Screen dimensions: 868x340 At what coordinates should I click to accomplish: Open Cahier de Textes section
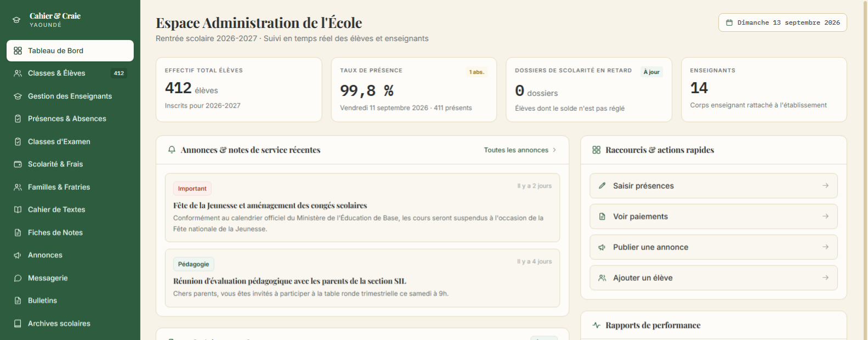(70, 210)
